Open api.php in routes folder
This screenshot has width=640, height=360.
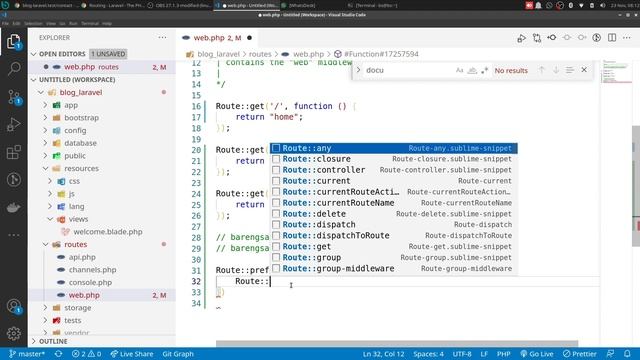click(x=82, y=257)
